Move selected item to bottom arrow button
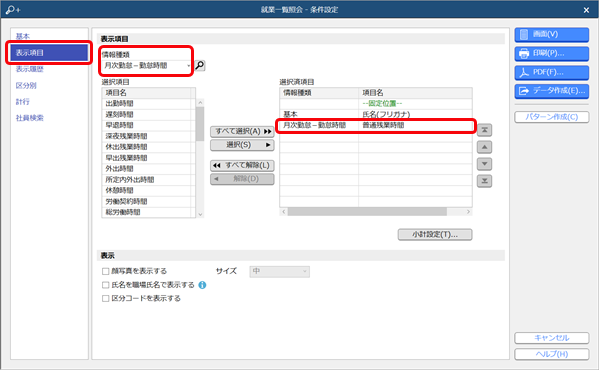This screenshot has height=370, width=599. click(x=484, y=181)
